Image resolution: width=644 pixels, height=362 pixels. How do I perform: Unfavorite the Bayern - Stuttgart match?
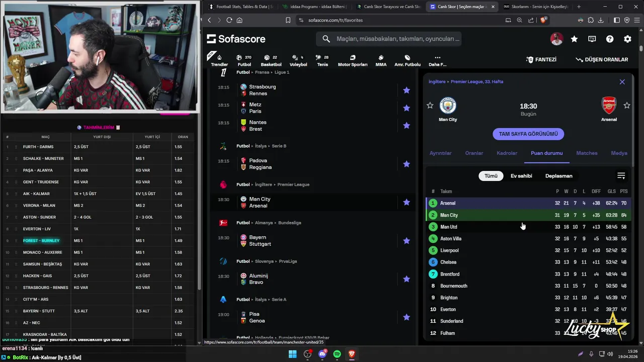(407, 240)
